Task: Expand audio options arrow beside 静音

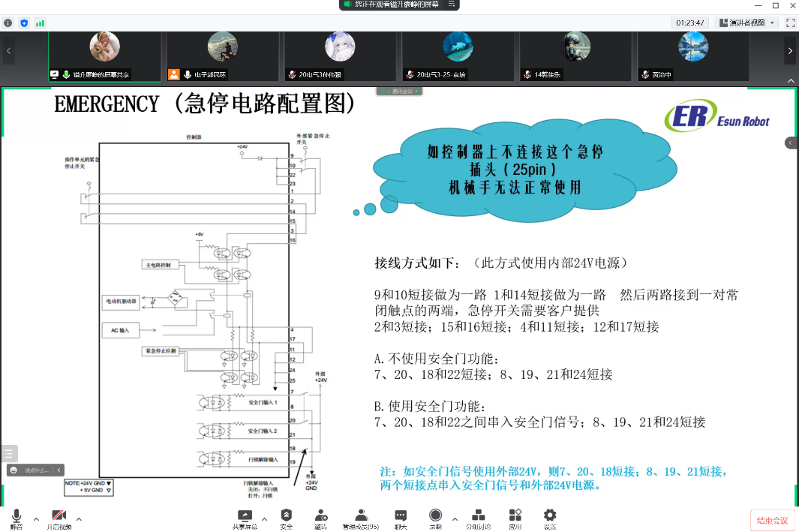Action: click(36, 519)
